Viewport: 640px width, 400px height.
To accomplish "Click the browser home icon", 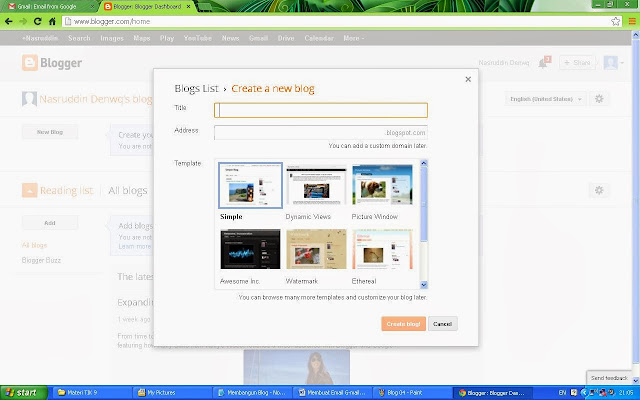I will coord(52,21).
